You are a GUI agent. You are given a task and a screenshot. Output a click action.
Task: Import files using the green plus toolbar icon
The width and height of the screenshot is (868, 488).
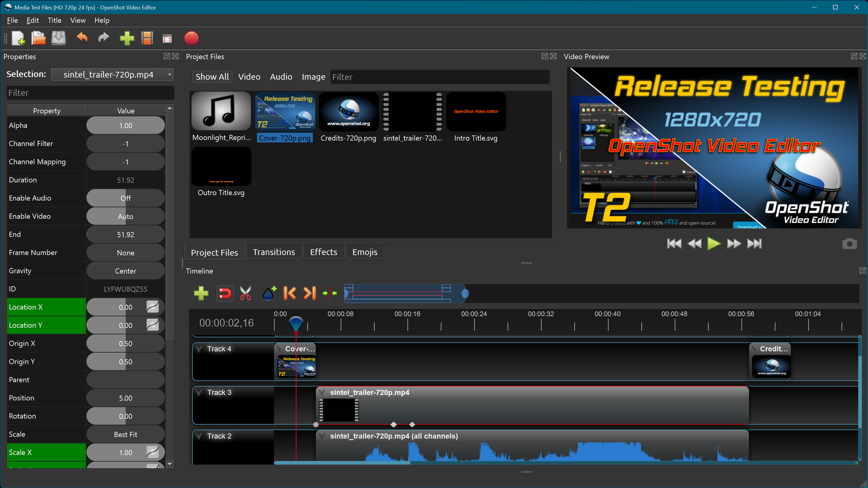coord(127,38)
